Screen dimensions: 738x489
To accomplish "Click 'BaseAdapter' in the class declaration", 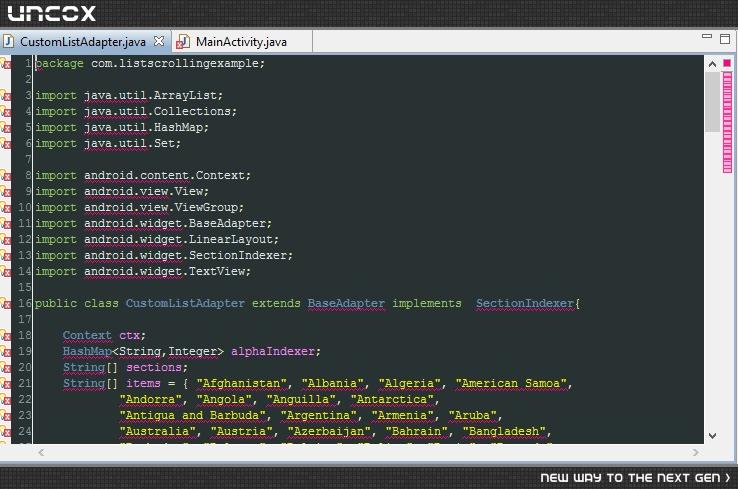I will tap(346, 304).
